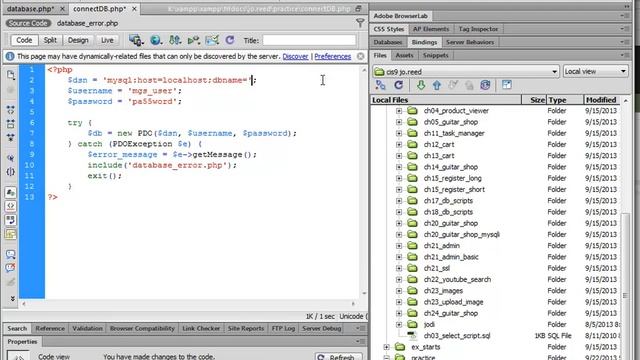Select the Source Code related file button

point(28,23)
